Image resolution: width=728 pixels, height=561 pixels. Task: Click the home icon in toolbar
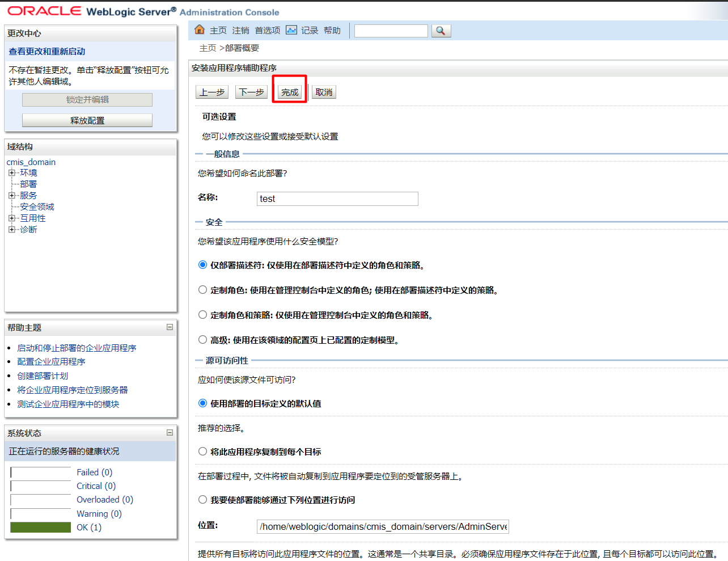tap(200, 30)
